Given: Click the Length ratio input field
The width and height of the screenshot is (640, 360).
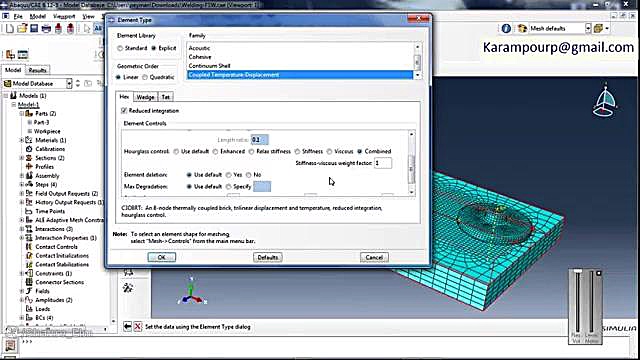Looking at the screenshot, I should point(260,140).
